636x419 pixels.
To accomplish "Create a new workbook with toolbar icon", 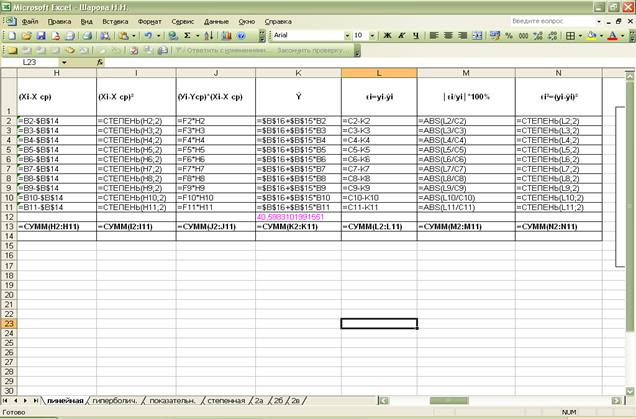I will coord(12,36).
